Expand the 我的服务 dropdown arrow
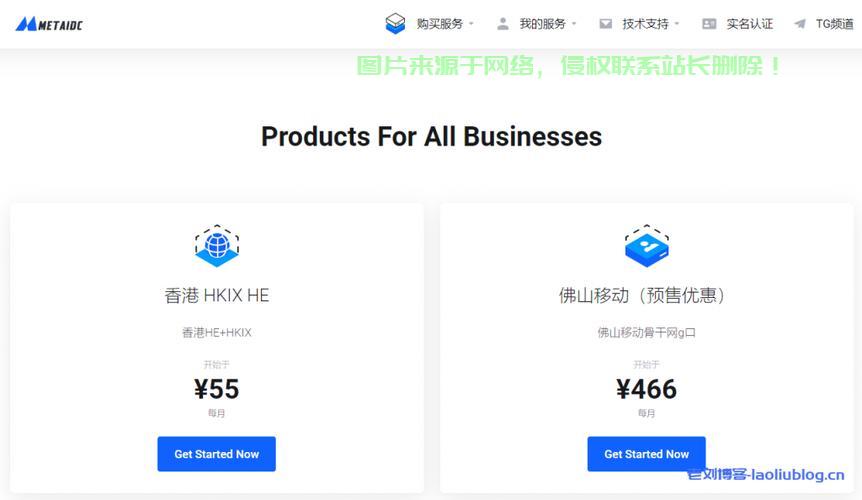The height and width of the screenshot is (500, 862). (x=574, y=24)
